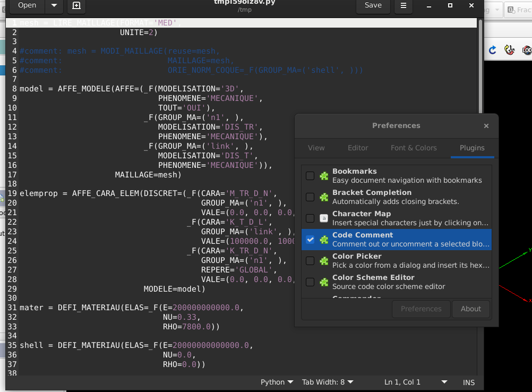Switch to the View tab in Preferences
532x392 pixels.
pos(316,148)
